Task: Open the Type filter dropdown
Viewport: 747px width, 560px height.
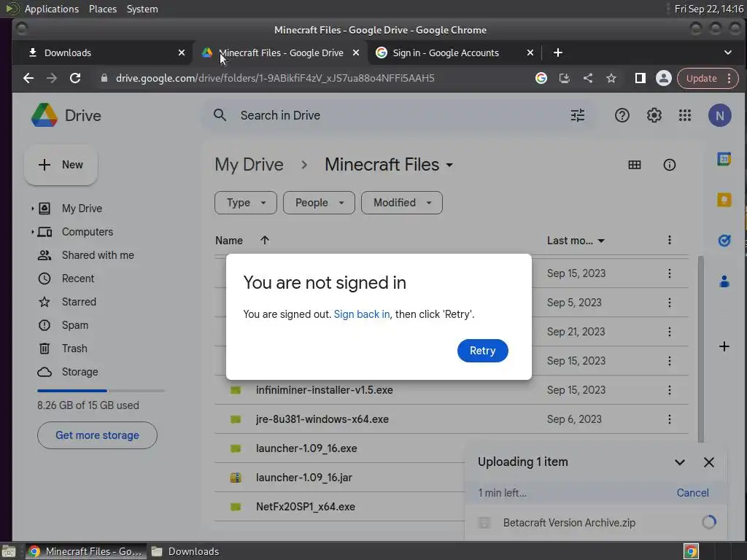Action: coord(245,203)
